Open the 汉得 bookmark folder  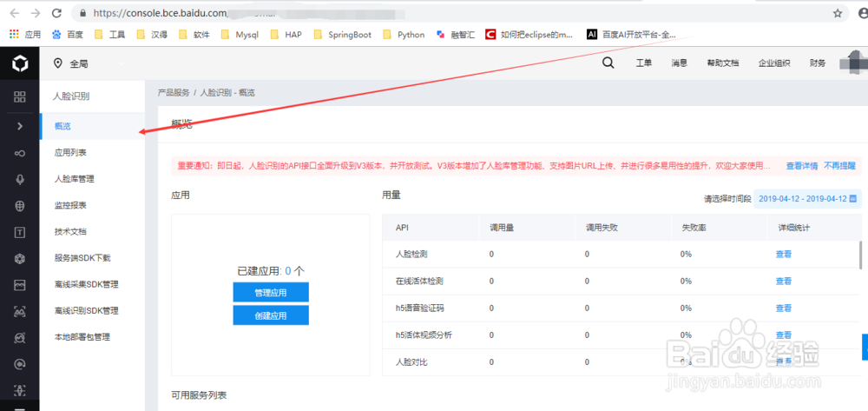click(x=152, y=35)
